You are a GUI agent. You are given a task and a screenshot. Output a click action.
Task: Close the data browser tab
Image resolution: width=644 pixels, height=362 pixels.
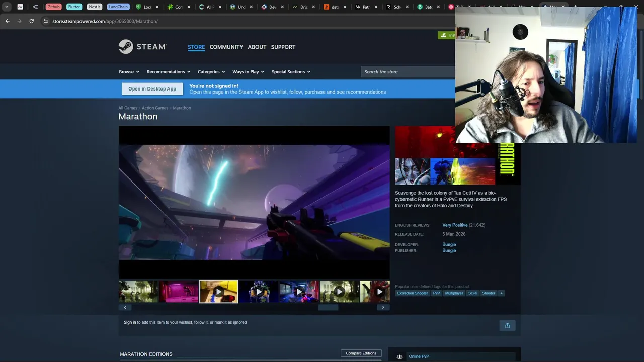pyautogui.click(x=345, y=7)
